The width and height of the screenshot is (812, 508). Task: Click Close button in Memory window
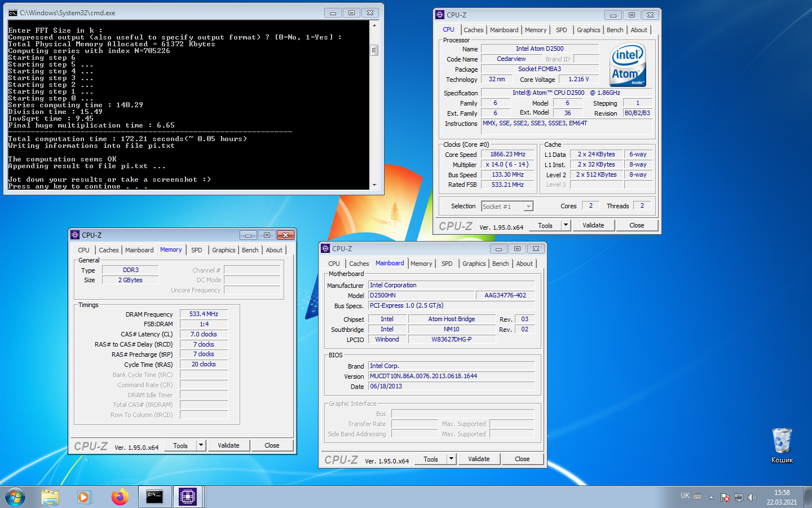pyautogui.click(x=272, y=445)
